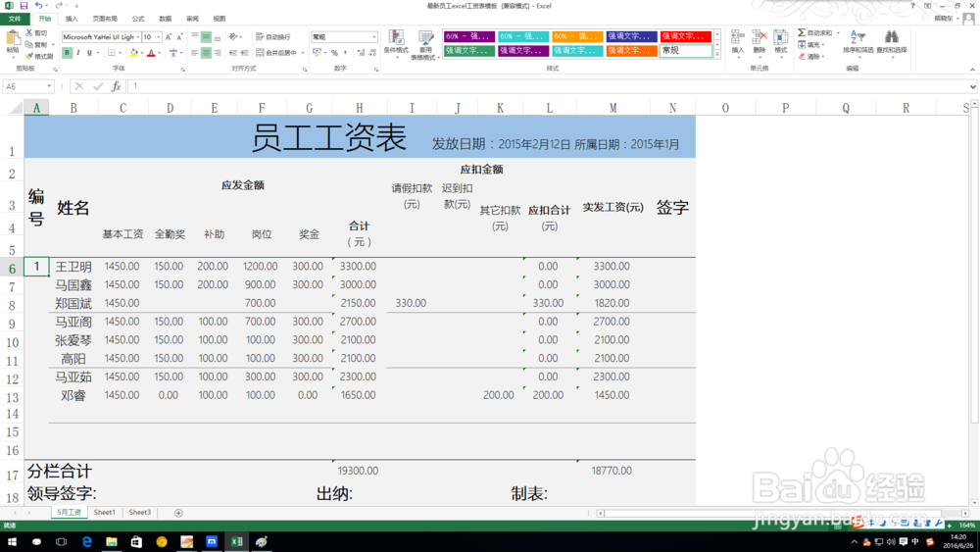Toggle Italic formatting
The width and height of the screenshot is (980, 552).
[78, 53]
